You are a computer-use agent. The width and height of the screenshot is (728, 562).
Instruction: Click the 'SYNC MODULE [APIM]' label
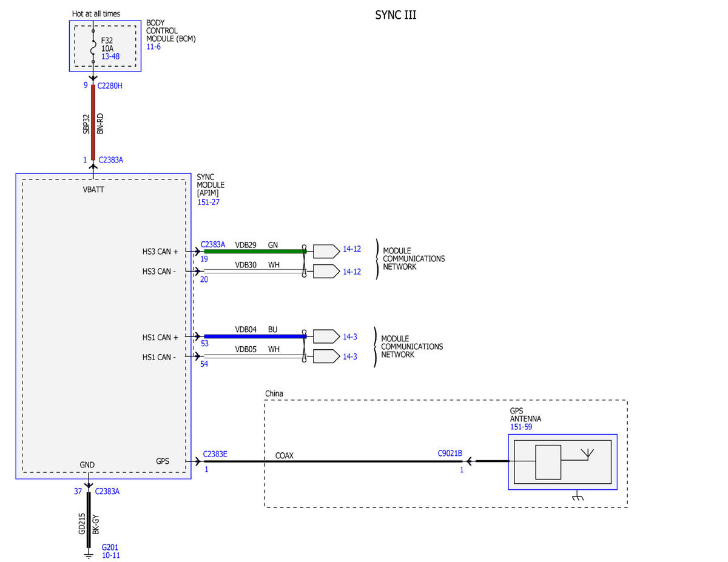pos(211,185)
